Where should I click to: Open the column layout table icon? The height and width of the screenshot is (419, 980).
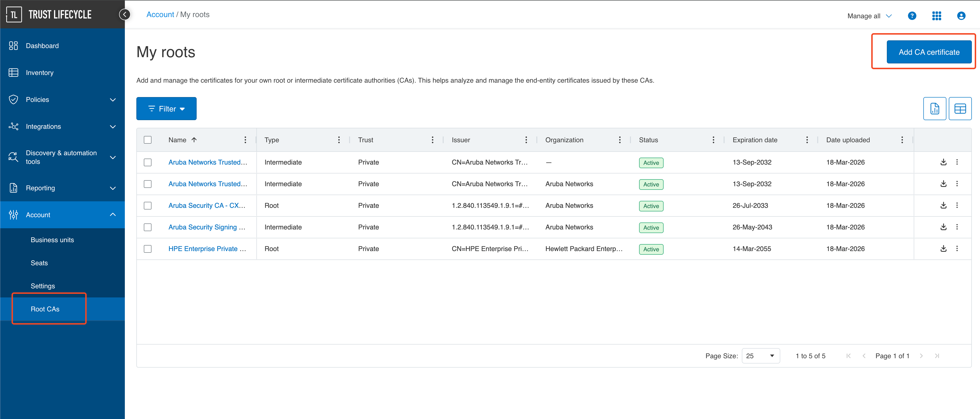960,109
